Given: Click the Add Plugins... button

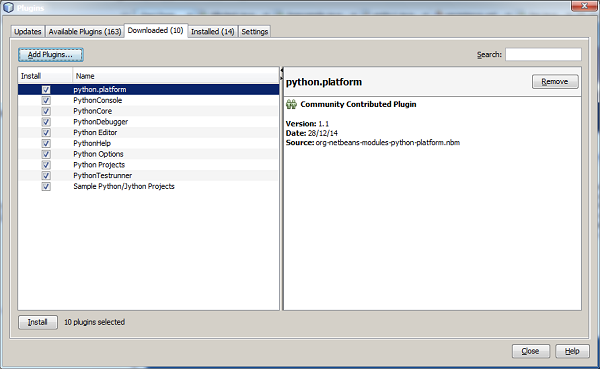Looking at the screenshot, I should pos(50,55).
